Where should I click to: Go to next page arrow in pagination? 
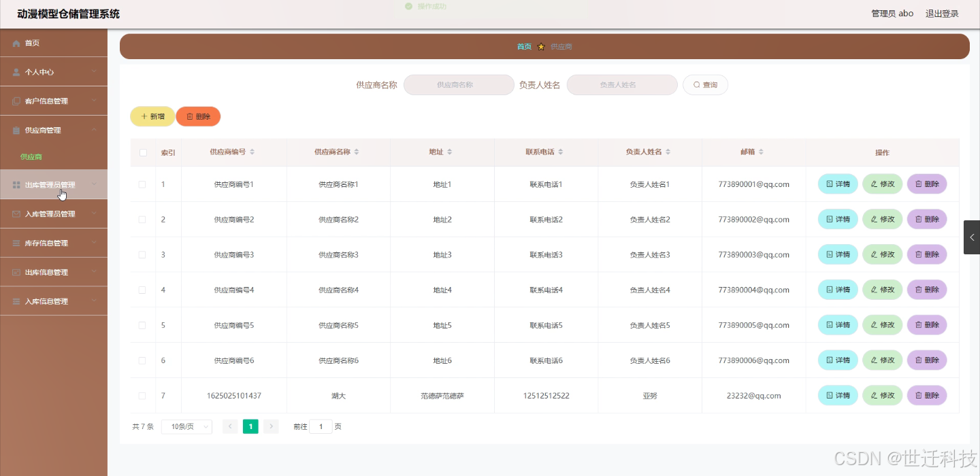pyautogui.click(x=271, y=426)
